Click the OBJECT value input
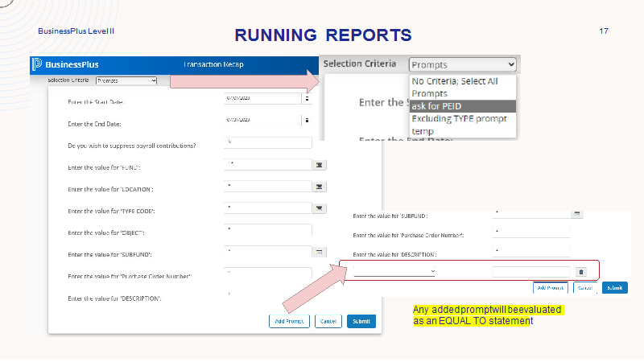The image size is (644, 362). [x=268, y=229]
